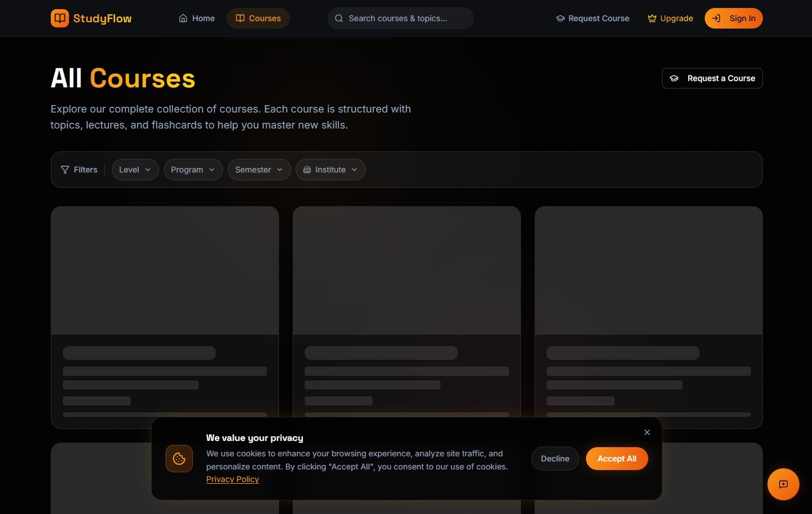Screen dimensions: 812x514
Task: Click the middle loading course card thumbnail
Action: (x=407, y=271)
